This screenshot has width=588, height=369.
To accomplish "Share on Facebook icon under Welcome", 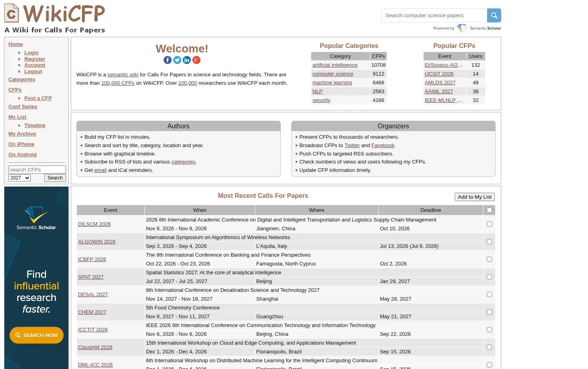I will click(168, 60).
